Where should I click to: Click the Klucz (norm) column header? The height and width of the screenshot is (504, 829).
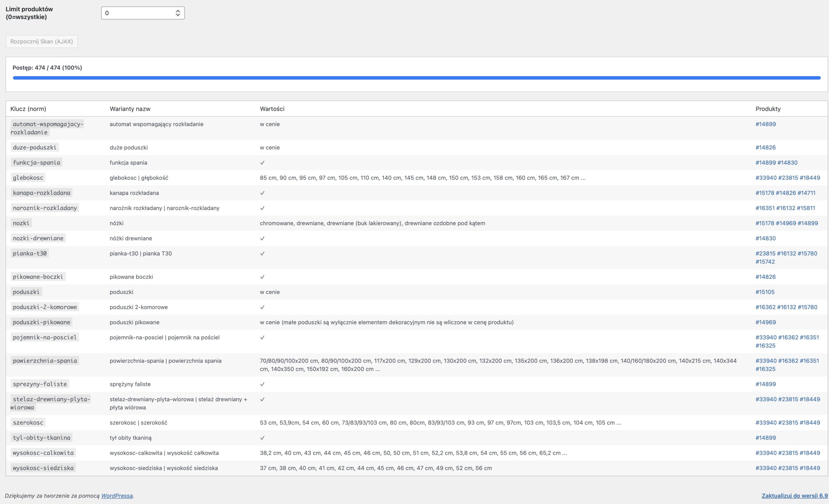28,109
